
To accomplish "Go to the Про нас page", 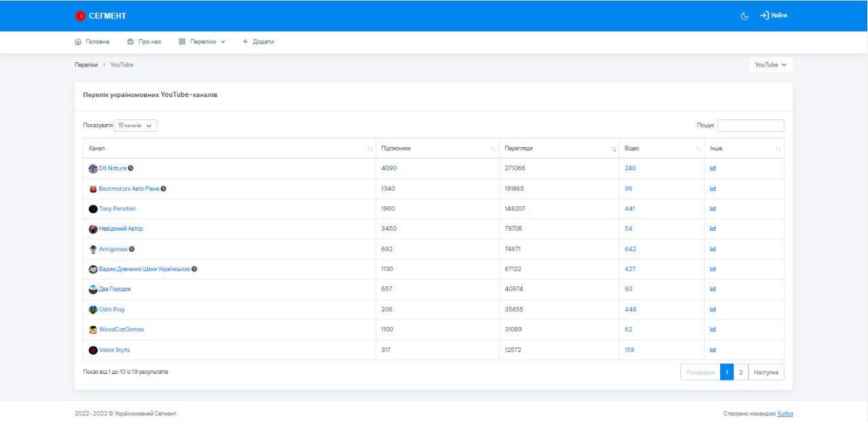I will pyautogui.click(x=144, y=41).
